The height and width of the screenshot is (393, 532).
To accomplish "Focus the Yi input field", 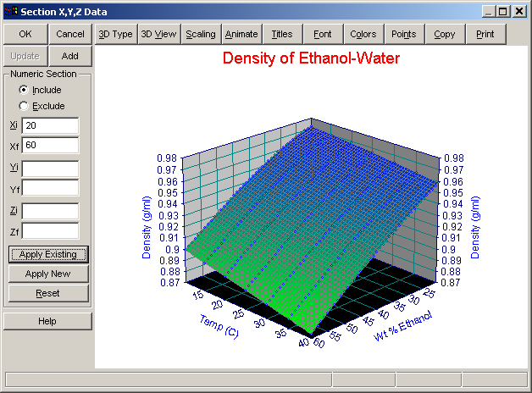I will point(50,169).
